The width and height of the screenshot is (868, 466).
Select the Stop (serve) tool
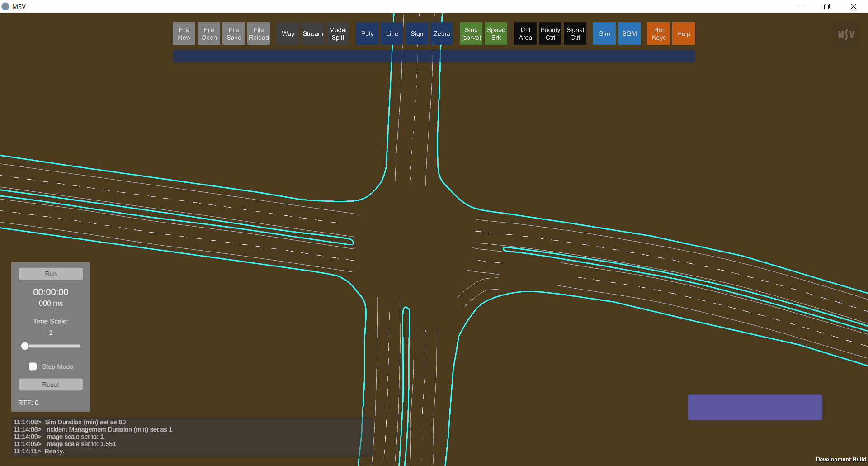coord(471,33)
